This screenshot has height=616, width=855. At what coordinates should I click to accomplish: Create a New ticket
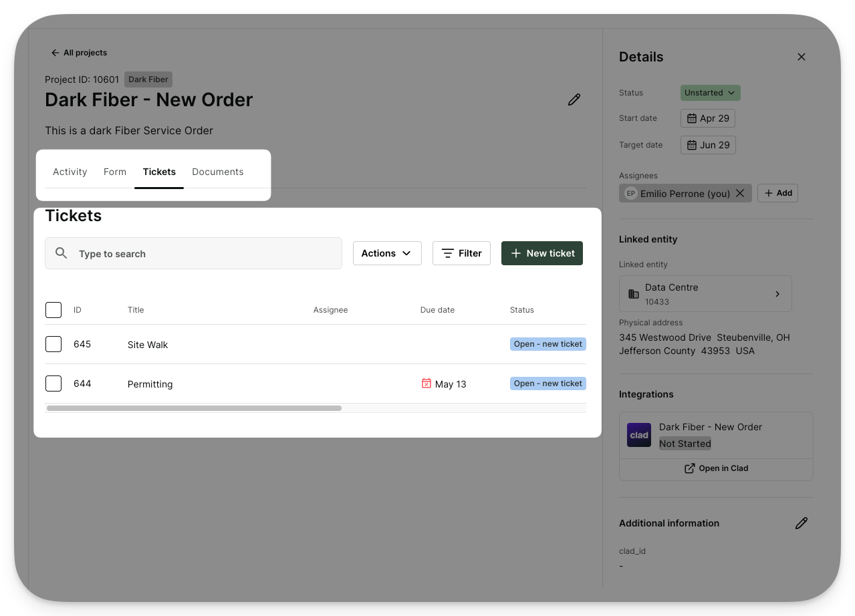point(542,253)
